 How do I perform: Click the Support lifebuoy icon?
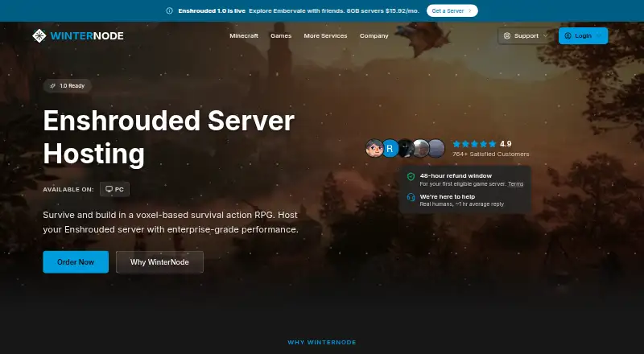click(x=507, y=35)
